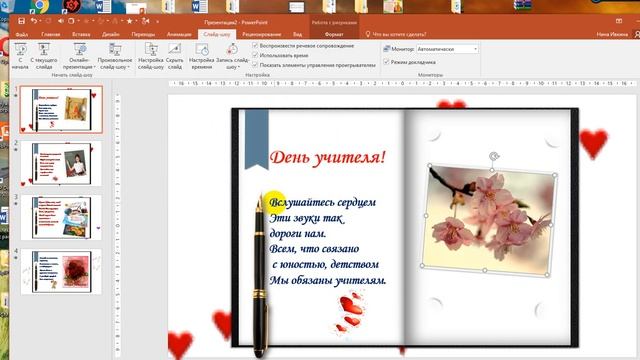The width and height of the screenshot is (640, 360).
Task: Click the rotation handle above the flower picture
Action: coord(494,156)
